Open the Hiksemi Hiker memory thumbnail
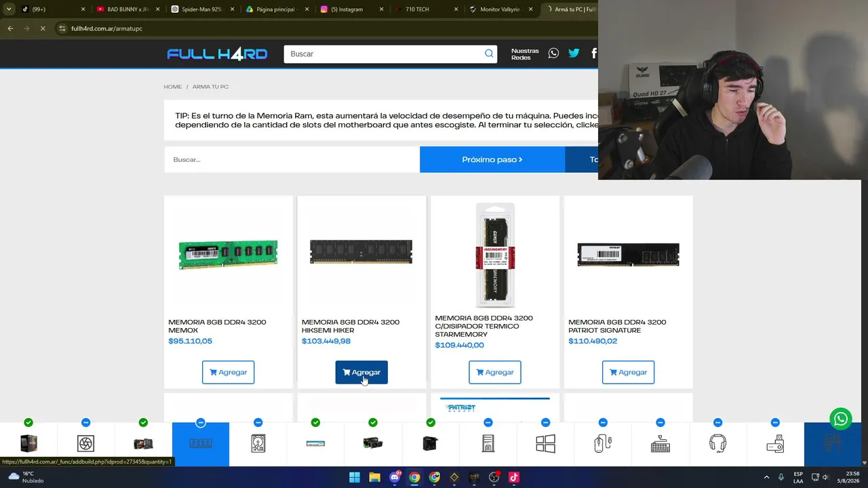The height and width of the screenshot is (488, 868). click(x=361, y=251)
